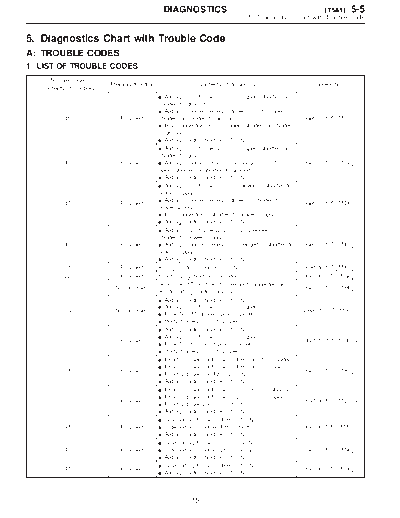Viewport: 400px width, 518px height.
Task: Click the first row's reference page cell
Action: point(324,118)
